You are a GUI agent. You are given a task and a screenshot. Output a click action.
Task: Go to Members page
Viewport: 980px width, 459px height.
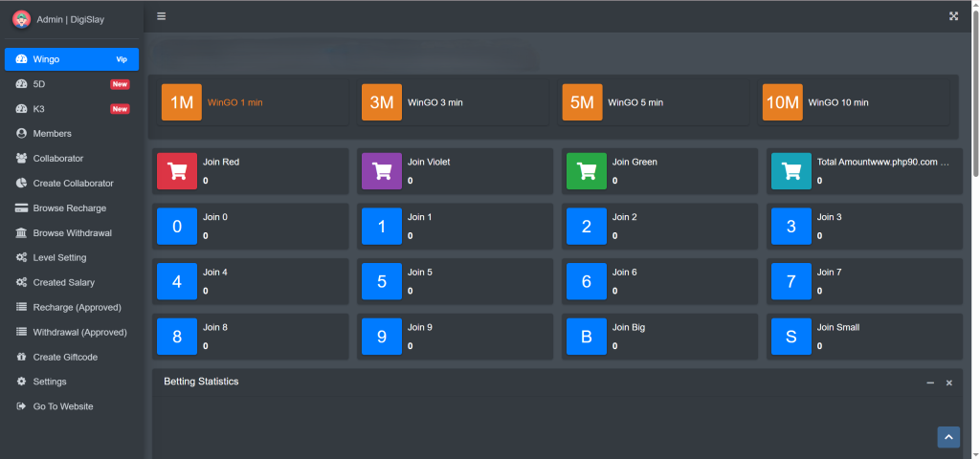coord(72,134)
